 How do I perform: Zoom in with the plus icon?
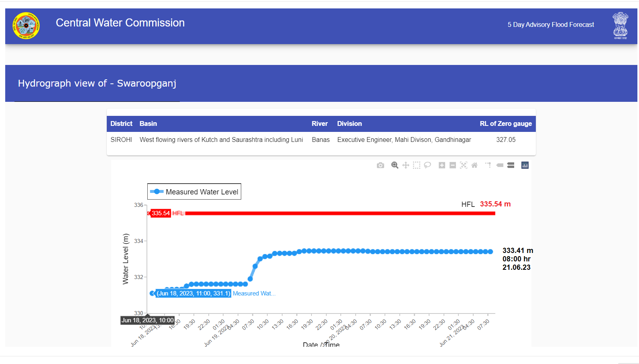[x=442, y=165]
